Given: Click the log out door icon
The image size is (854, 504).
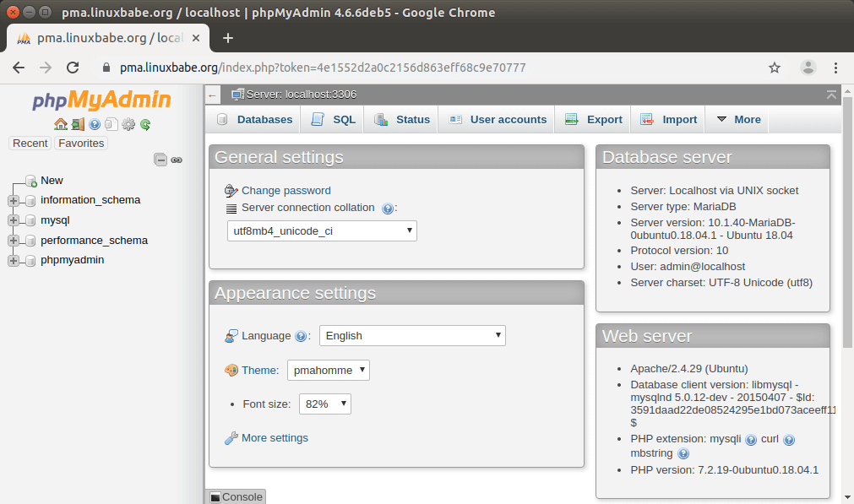Looking at the screenshot, I should click(78, 124).
